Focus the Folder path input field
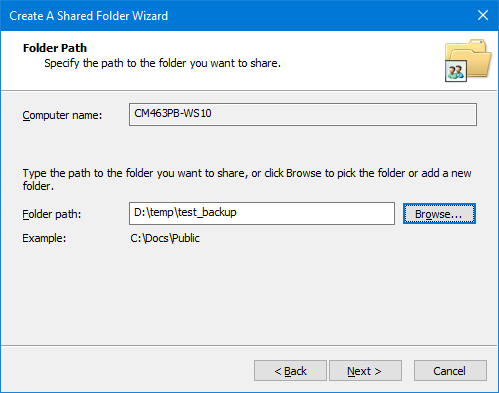The width and height of the screenshot is (499, 393). click(262, 213)
